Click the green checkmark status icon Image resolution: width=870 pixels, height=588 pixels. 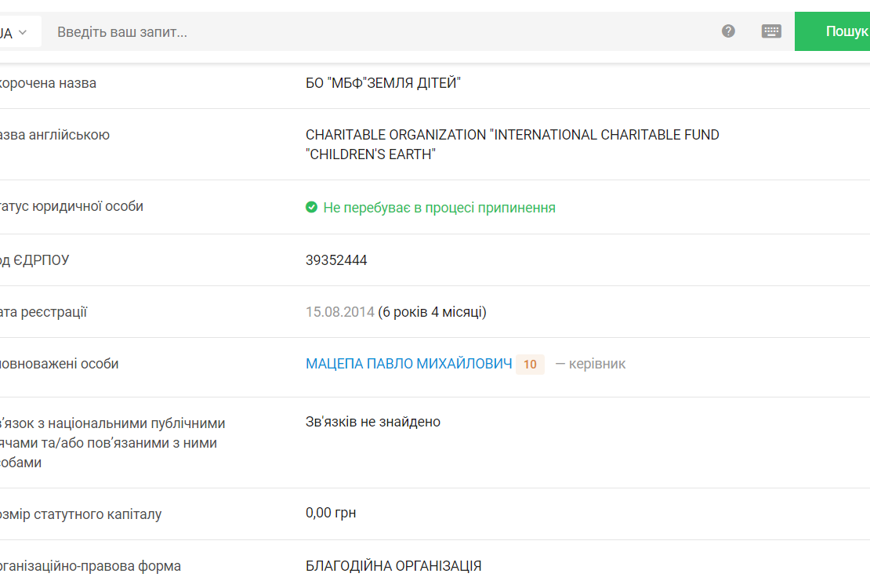coord(311,207)
